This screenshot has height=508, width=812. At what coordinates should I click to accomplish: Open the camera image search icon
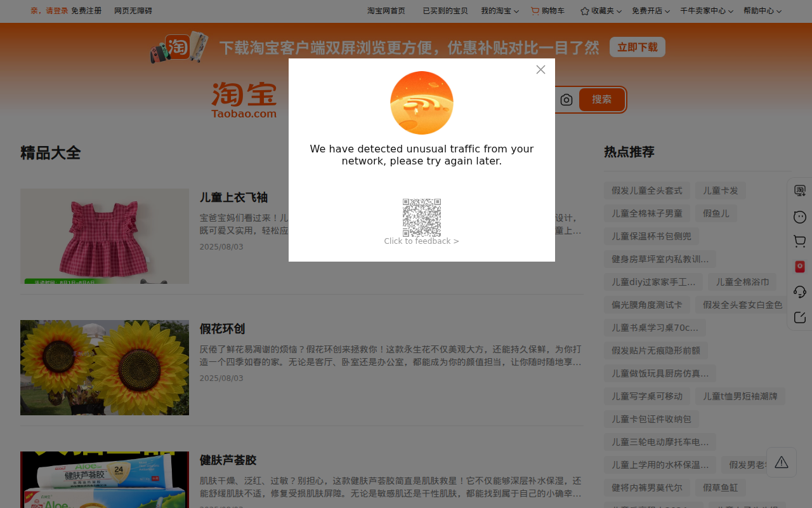[566, 100]
